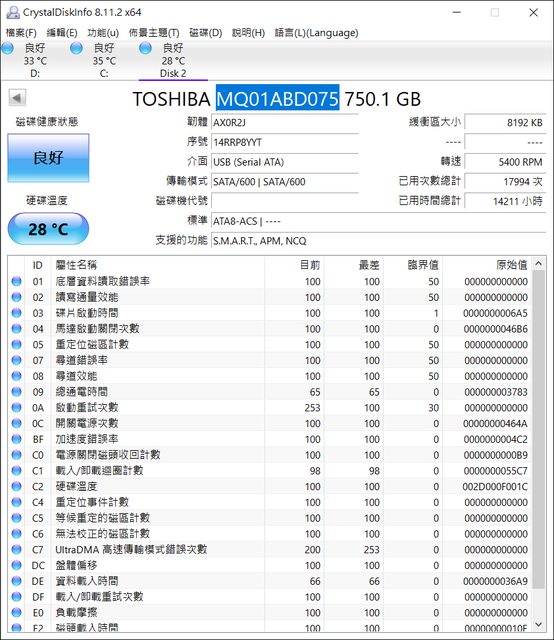Select the D: drive status circle
The height and width of the screenshot is (640, 554).
[7, 49]
